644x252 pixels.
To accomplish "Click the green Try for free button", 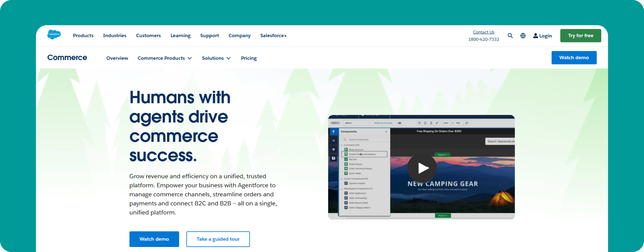I will 581,36.
